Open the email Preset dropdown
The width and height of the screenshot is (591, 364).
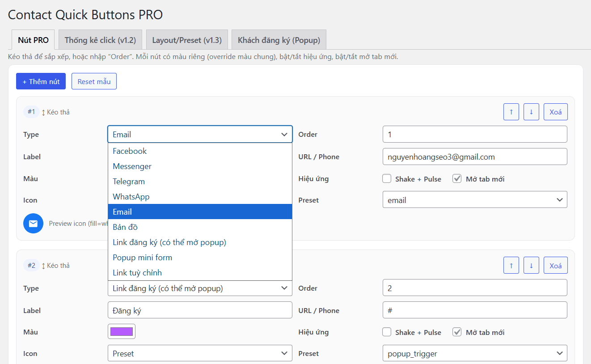(x=475, y=200)
